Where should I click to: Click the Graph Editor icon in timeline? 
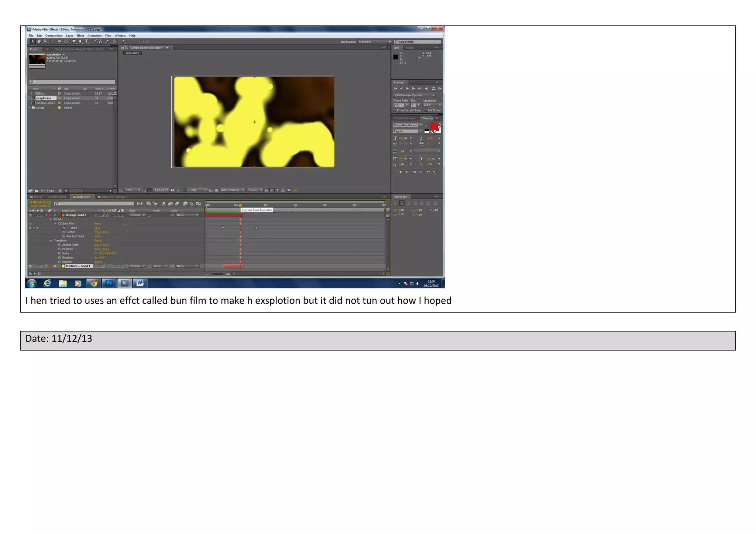coord(199,204)
